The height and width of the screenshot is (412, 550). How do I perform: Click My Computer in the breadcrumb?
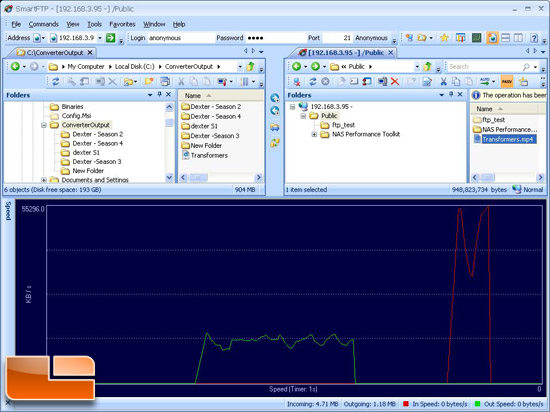(x=86, y=66)
